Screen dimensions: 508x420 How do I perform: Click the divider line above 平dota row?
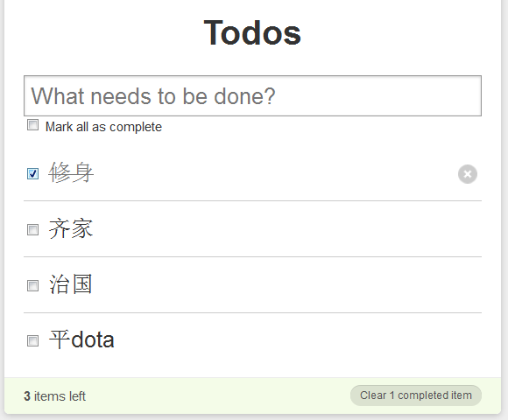coord(252,312)
